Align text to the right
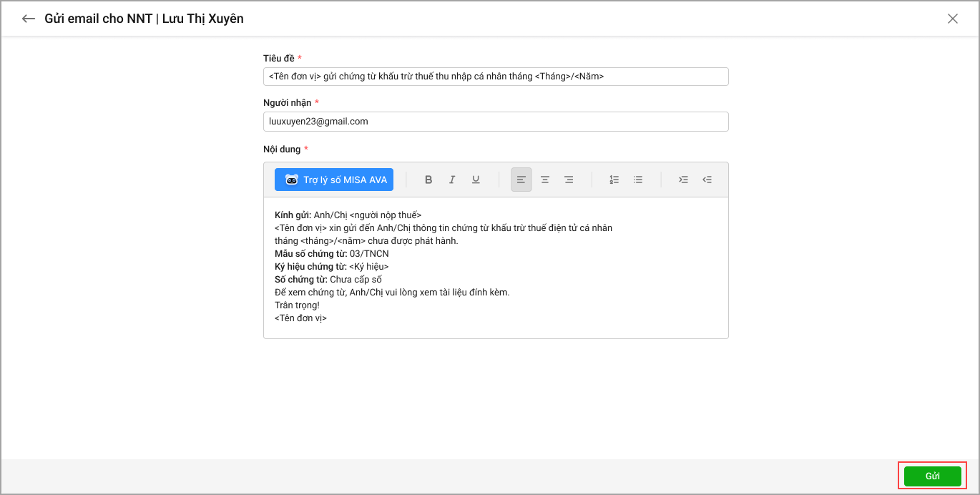 coord(569,180)
